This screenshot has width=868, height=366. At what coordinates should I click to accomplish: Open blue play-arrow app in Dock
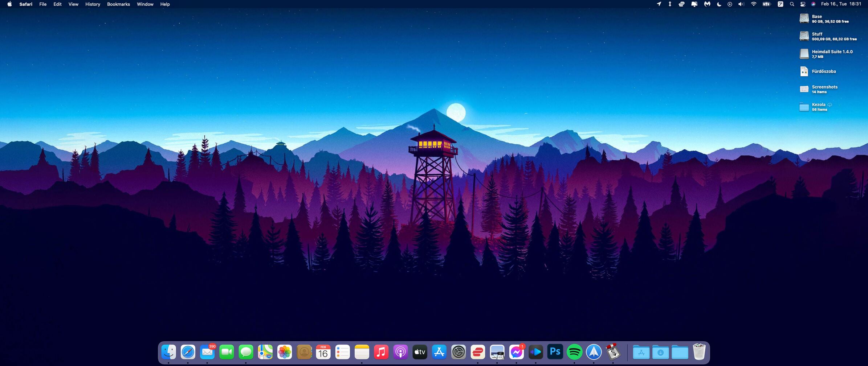(536, 352)
